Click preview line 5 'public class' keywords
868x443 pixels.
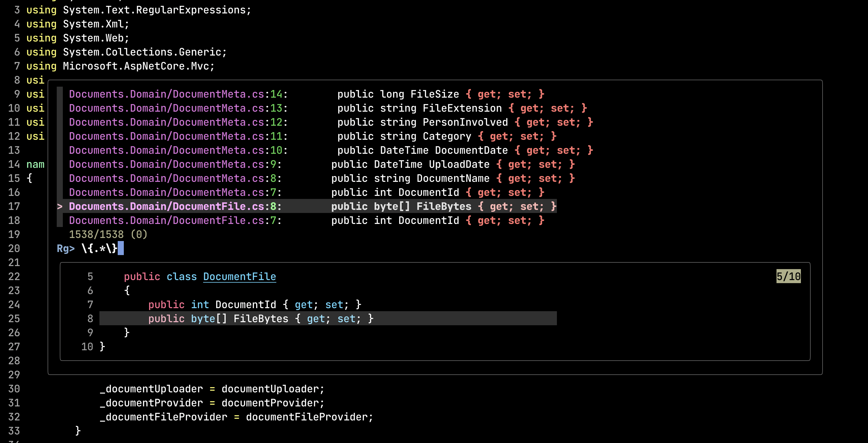[x=160, y=276]
